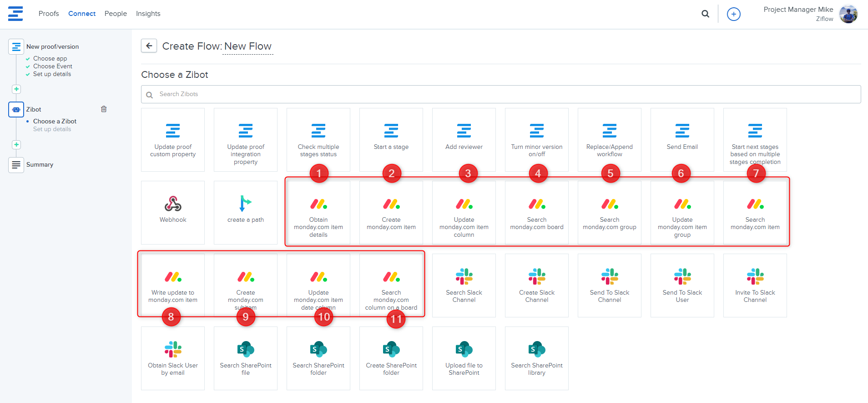This screenshot has height=403, width=868.
Task: Open the Project Manager Mike profile avatar
Action: (x=848, y=14)
